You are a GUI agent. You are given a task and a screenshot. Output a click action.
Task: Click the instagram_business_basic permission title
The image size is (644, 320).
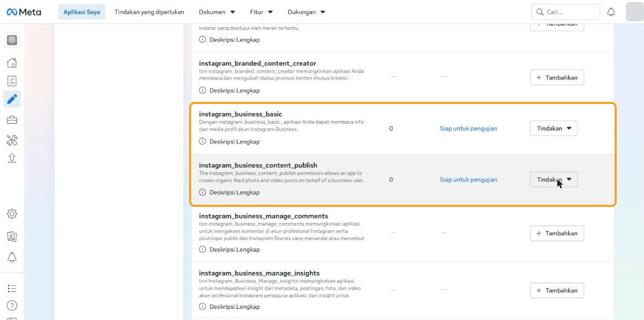pyautogui.click(x=240, y=114)
